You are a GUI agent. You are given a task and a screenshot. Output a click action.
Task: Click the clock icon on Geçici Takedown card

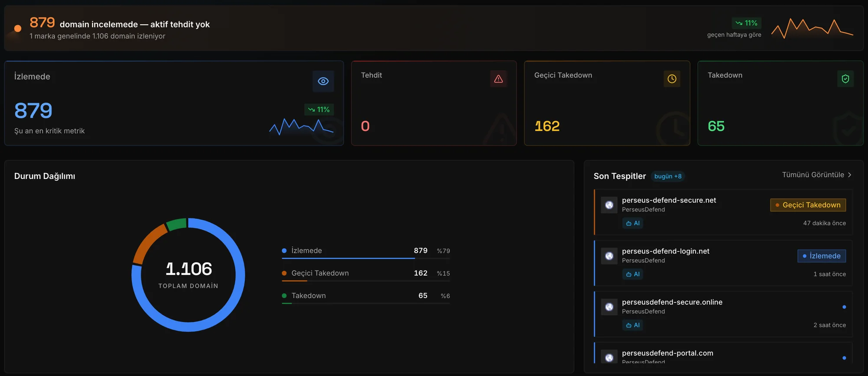[672, 79]
